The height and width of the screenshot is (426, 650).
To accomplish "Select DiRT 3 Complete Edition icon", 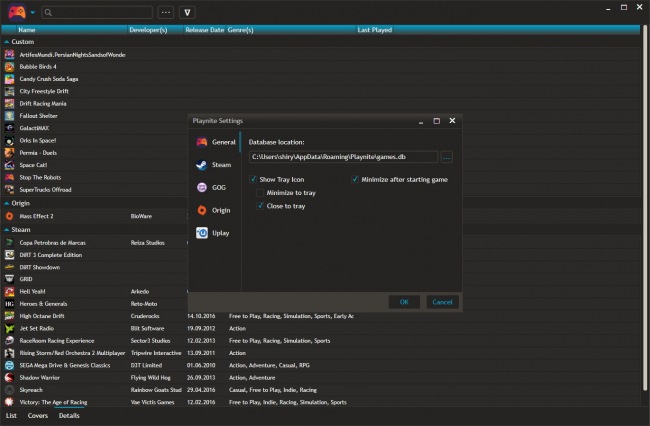I will (9, 255).
